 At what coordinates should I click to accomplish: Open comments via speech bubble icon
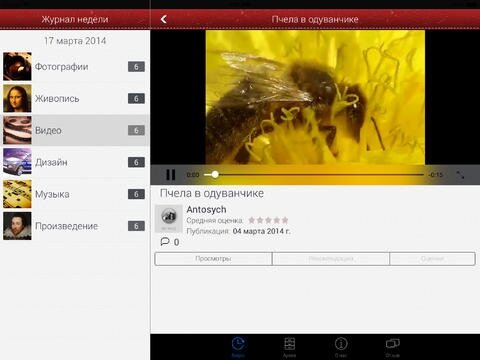pyautogui.click(x=165, y=242)
